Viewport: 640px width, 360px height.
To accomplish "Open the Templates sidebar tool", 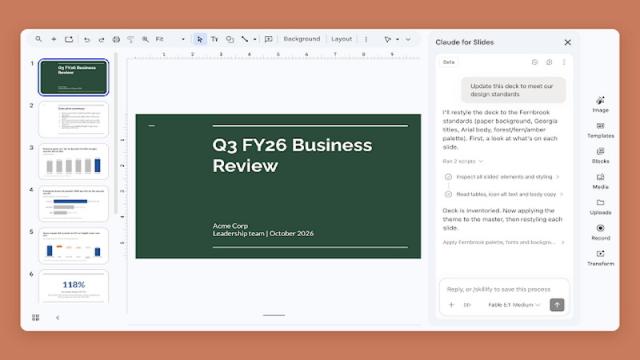I will (x=600, y=130).
